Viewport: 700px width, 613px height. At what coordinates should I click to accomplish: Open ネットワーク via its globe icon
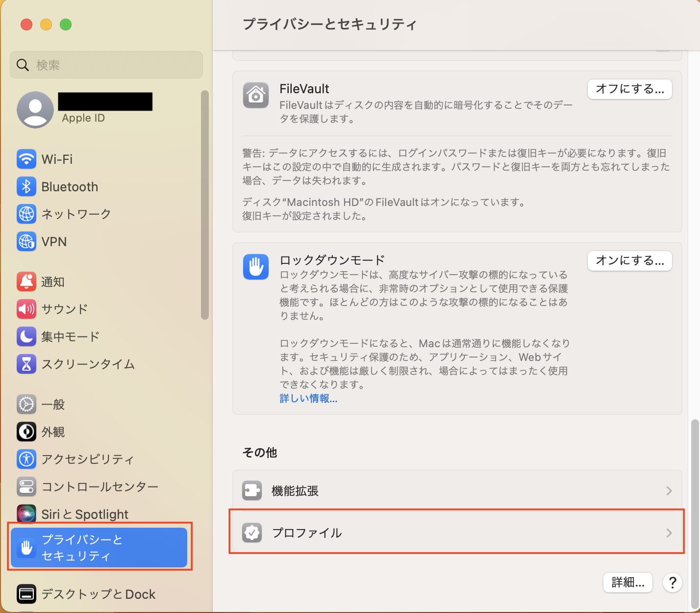(26, 214)
